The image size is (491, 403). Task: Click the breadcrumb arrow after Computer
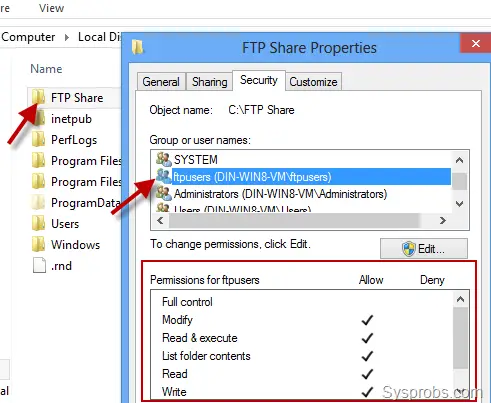(67, 37)
